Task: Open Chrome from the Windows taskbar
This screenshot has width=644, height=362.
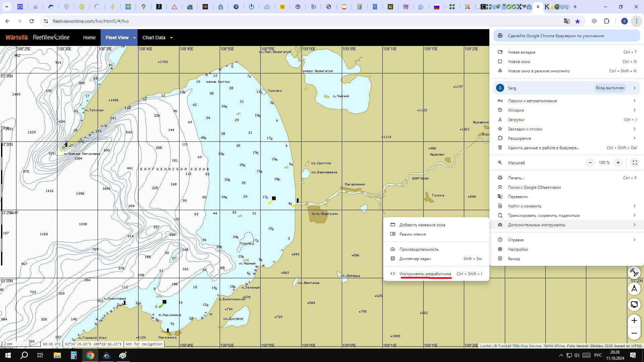Action: click(x=90, y=355)
